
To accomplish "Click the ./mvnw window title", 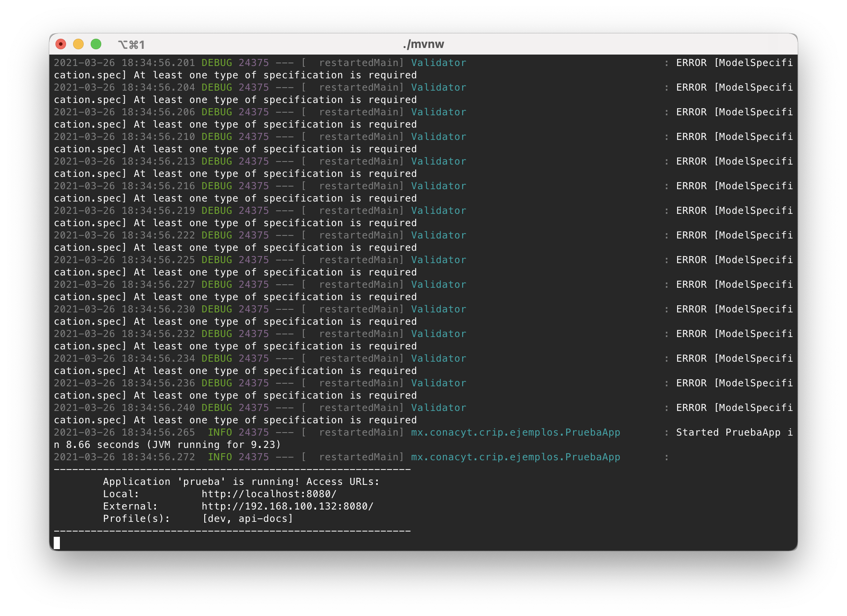I will tap(423, 44).
